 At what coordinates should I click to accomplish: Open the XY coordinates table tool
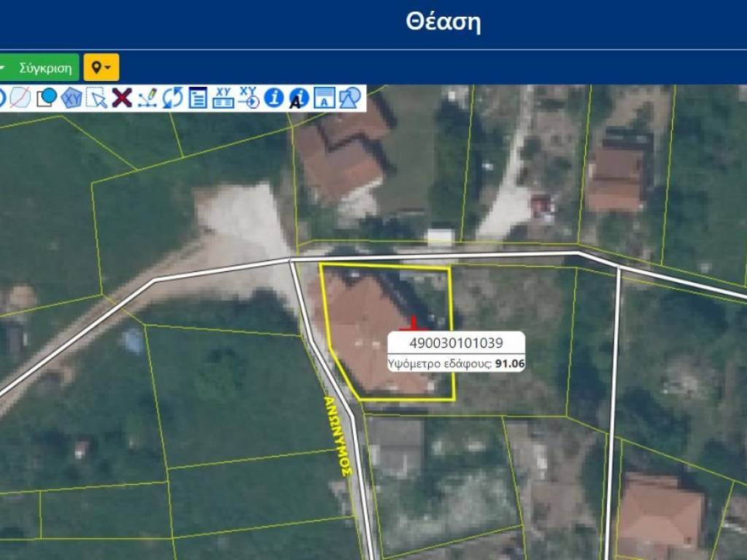pos(223,97)
